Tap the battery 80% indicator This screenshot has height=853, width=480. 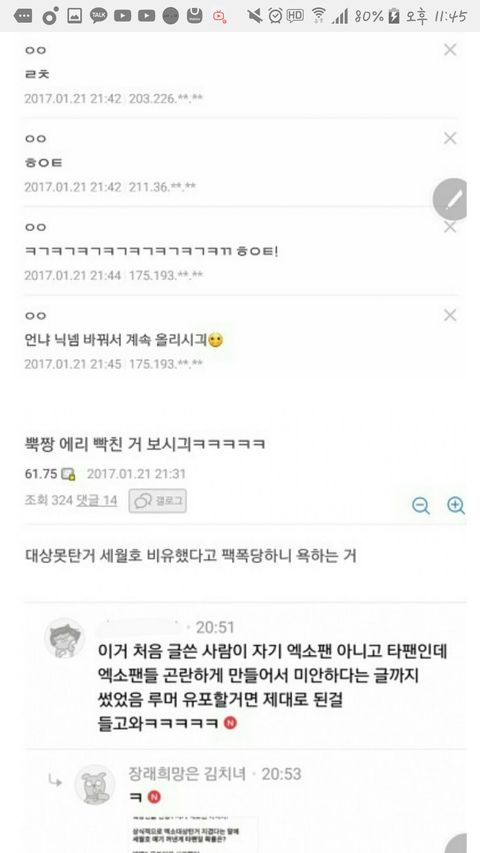(377, 16)
